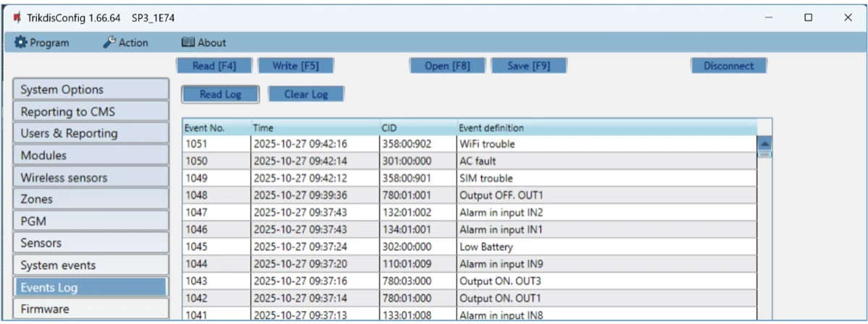Clear the events log
Image resolution: width=868 pixels, height=324 pixels.
point(306,94)
